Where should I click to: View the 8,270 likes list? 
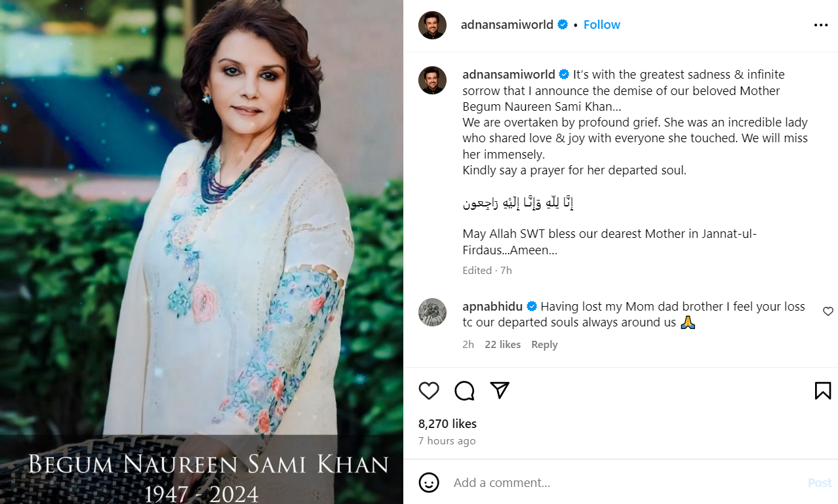(x=447, y=423)
